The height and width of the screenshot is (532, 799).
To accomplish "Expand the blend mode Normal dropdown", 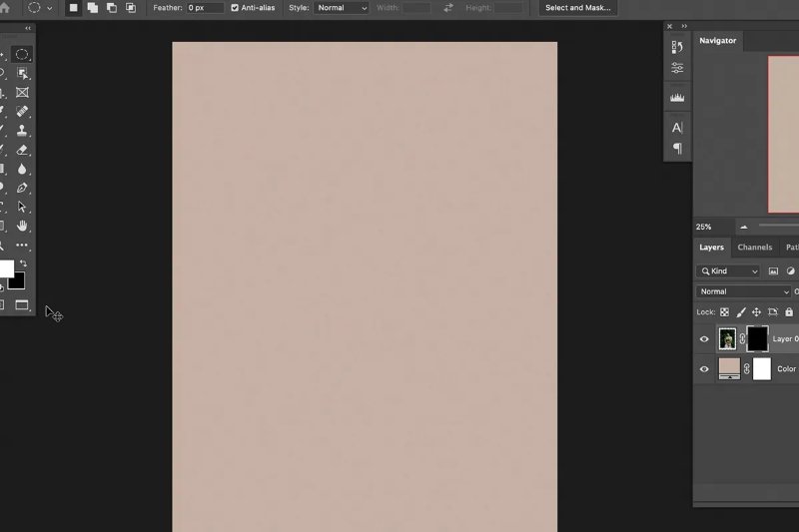I will pyautogui.click(x=743, y=291).
